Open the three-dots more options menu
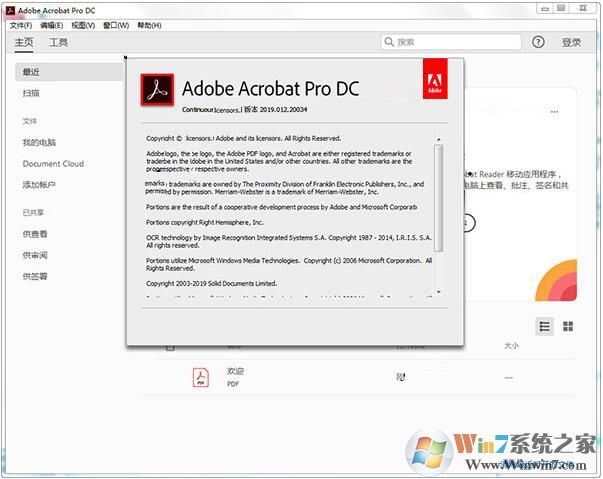The image size is (603, 479). click(x=554, y=112)
